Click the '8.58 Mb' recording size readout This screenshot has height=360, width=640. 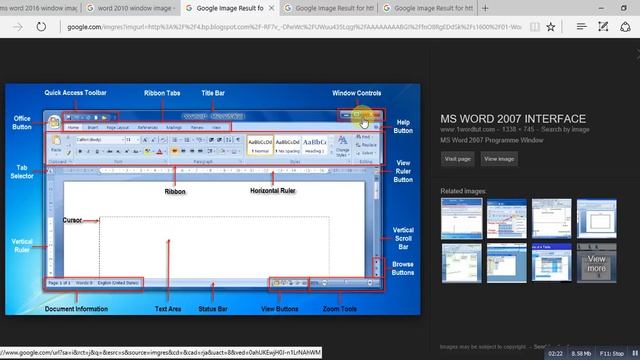click(581, 353)
